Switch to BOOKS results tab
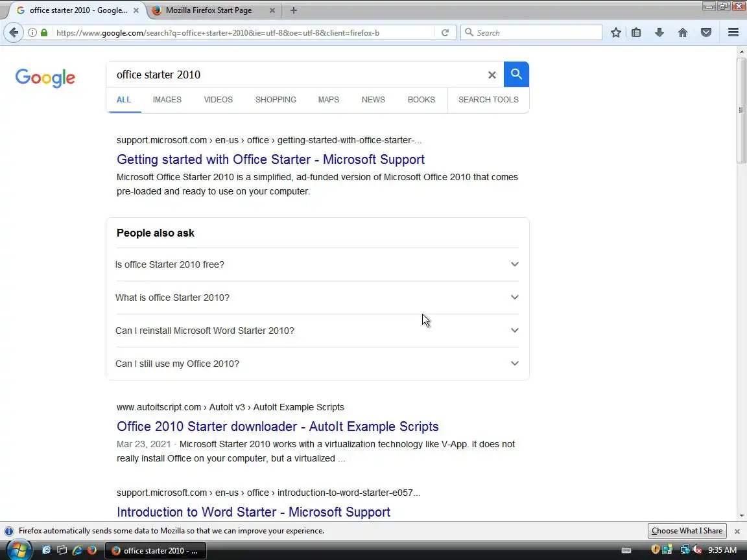 421,100
